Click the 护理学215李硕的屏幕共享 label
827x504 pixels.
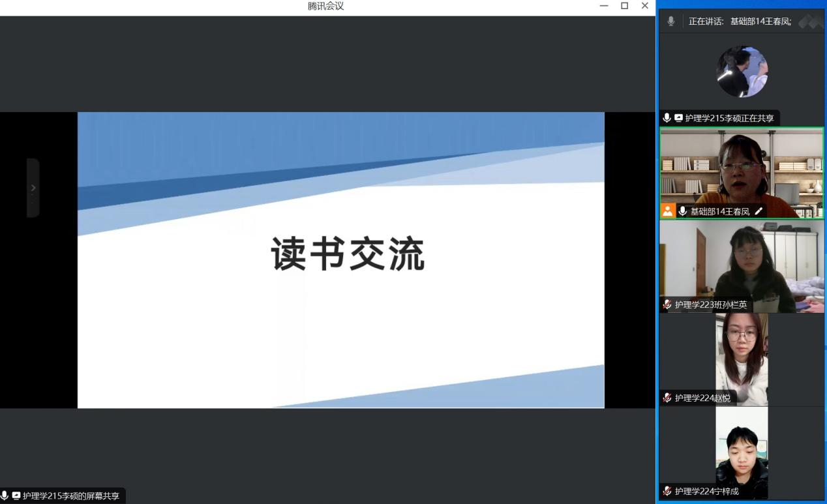coord(70,496)
